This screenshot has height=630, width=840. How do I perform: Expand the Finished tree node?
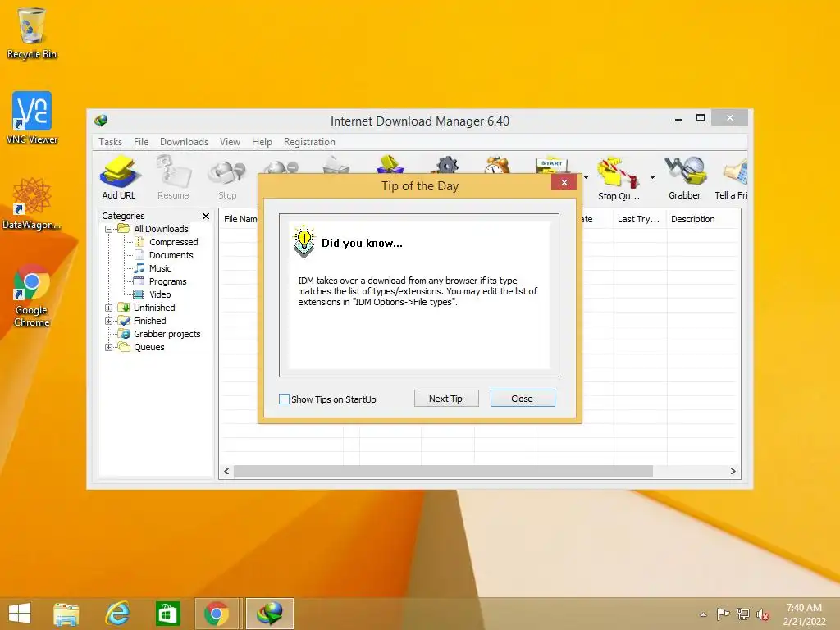(x=109, y=321)
